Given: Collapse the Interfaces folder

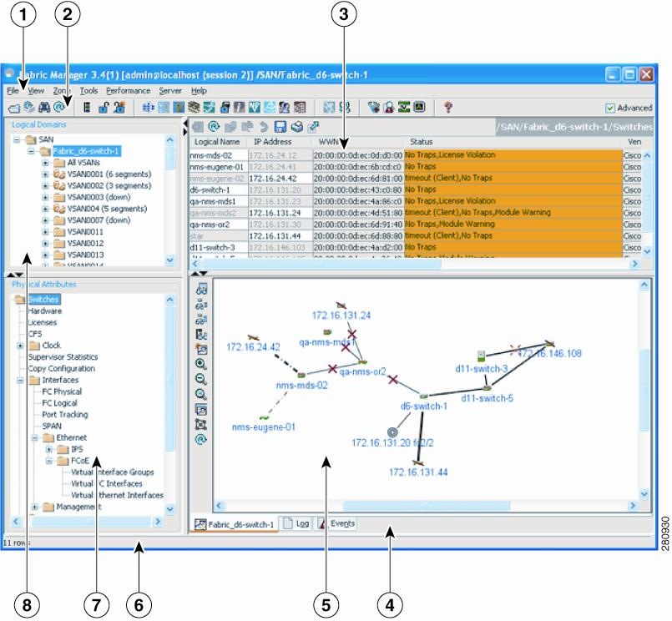Looking at the screenshot, I should coord(20,381).
